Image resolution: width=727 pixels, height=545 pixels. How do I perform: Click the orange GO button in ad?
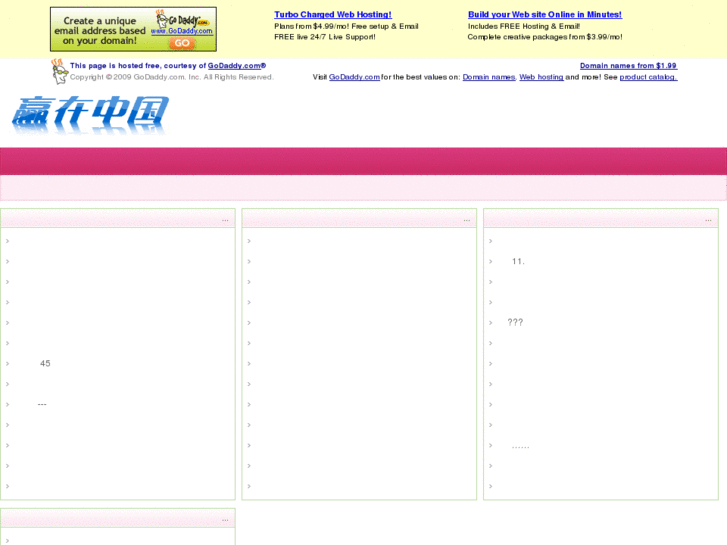[182, 43]
